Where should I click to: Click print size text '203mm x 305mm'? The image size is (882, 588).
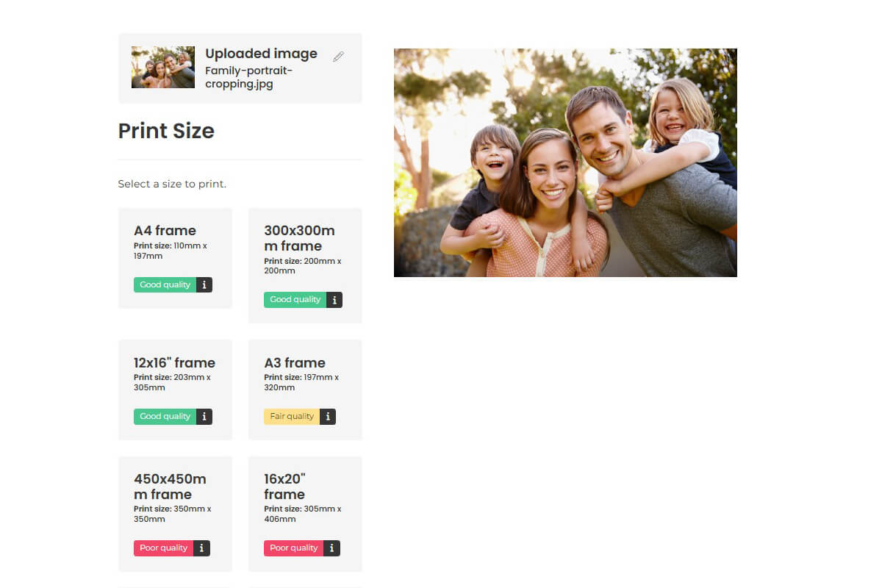tap(172, 382)
